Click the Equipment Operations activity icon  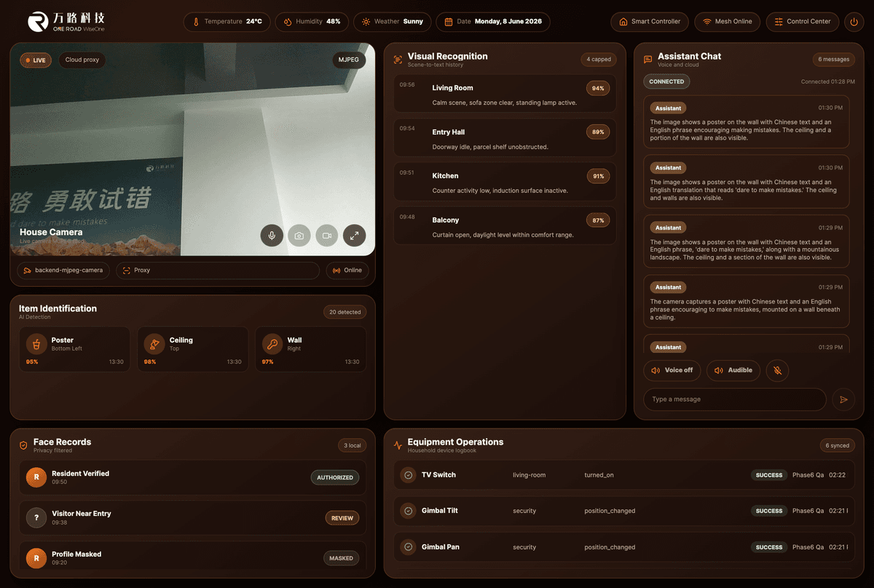pos(398,445)
